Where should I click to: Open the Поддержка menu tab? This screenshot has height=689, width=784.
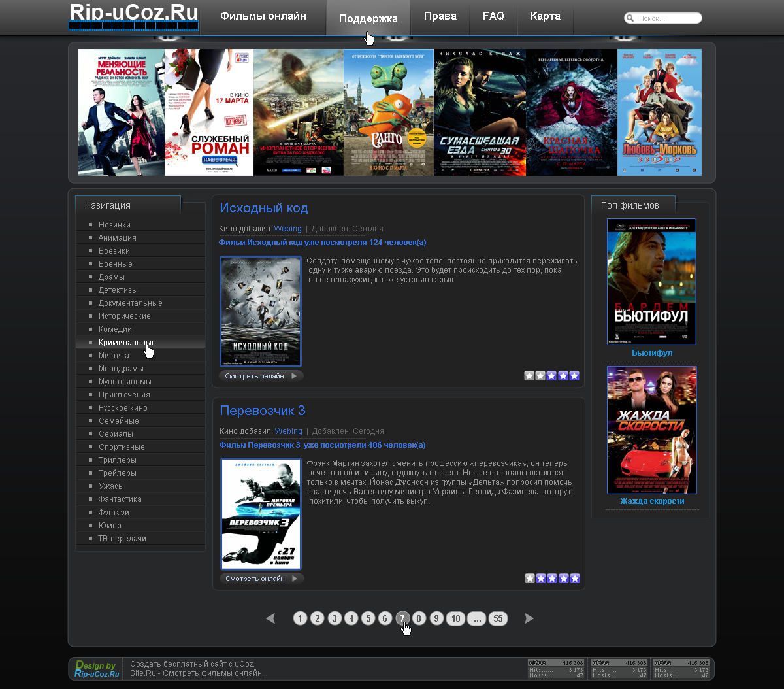(x=368, y=18)
